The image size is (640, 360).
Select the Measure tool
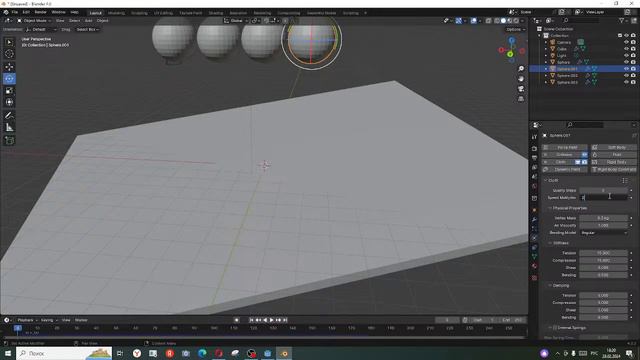point(9,128)
